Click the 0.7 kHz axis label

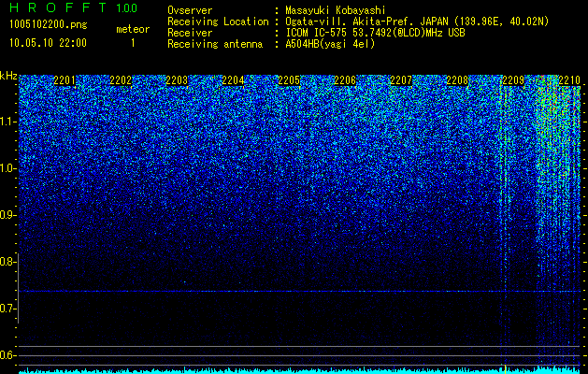(7, 309)
